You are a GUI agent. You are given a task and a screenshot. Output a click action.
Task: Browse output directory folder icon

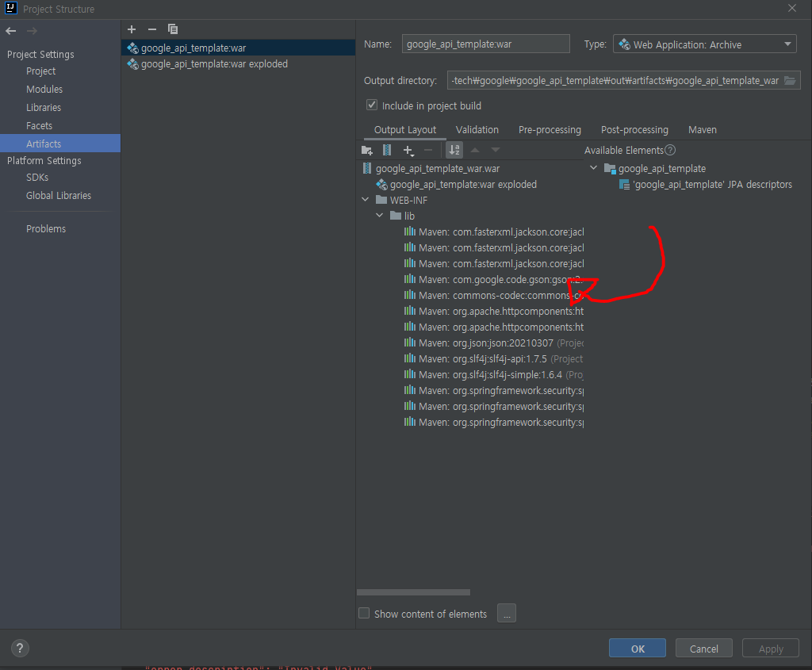click(x=790, y=81)
